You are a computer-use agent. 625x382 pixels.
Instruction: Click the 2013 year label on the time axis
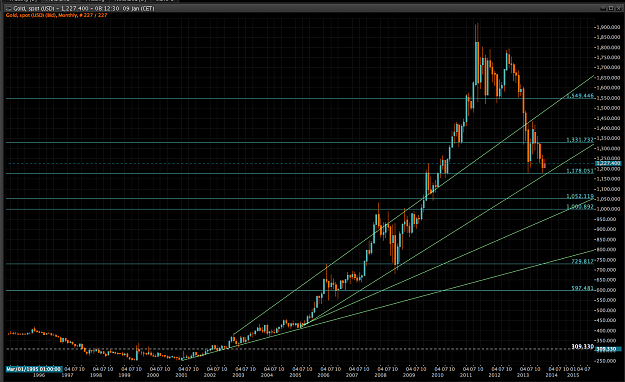click(523, 375)
